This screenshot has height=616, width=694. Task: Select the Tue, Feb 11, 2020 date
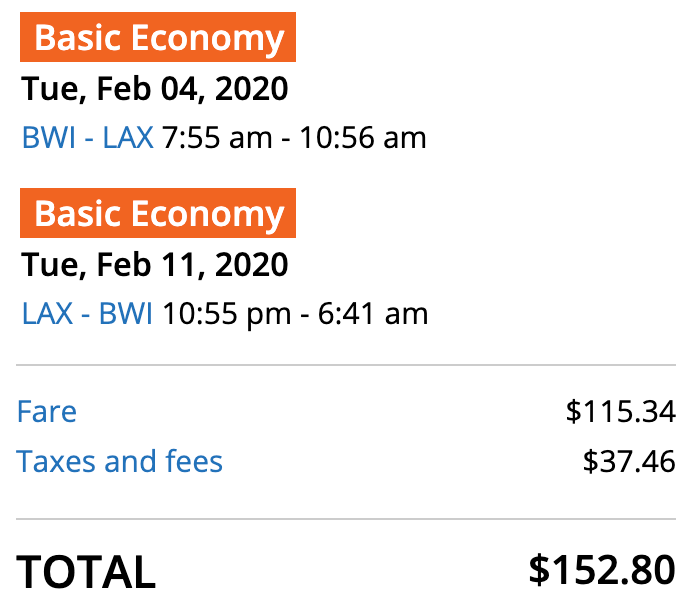coord(154,265)
